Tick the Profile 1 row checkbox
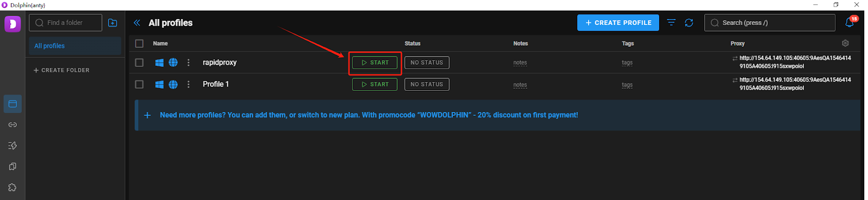This screenshot has height=200, width=868. (139, 84)
